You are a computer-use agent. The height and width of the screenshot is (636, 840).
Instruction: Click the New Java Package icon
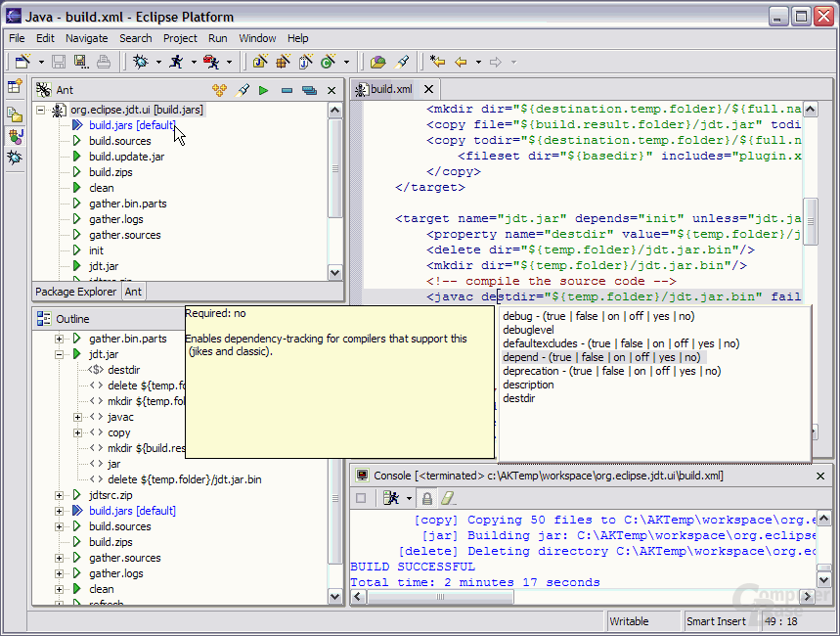[x=283, y=62]
